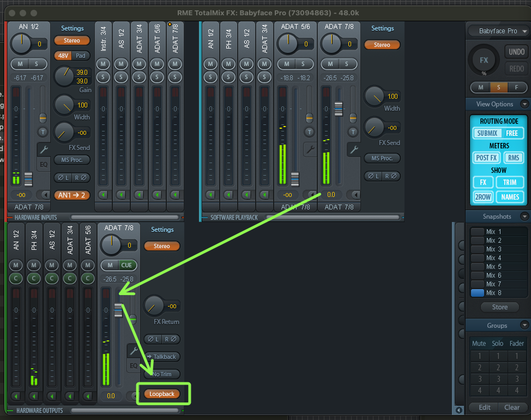
Task: Click the Clear groups button
Action: click(512, 407)
